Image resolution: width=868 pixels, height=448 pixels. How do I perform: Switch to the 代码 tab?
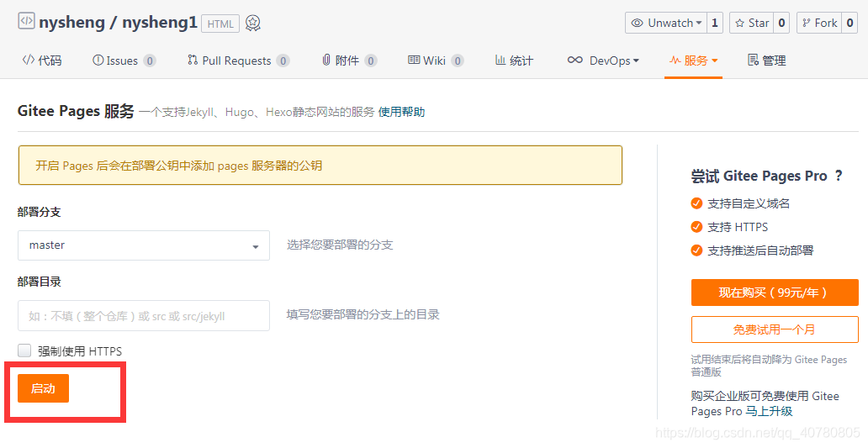pos(42,61)
